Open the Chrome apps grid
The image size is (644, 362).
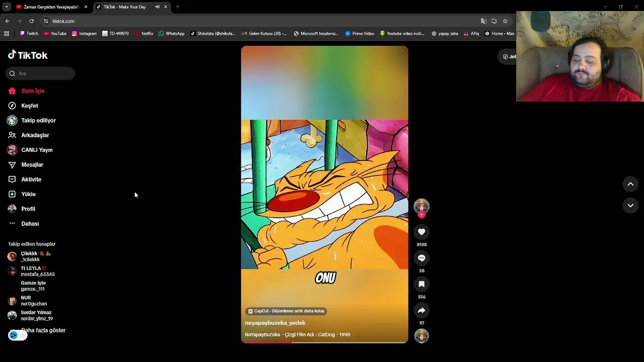7,34
